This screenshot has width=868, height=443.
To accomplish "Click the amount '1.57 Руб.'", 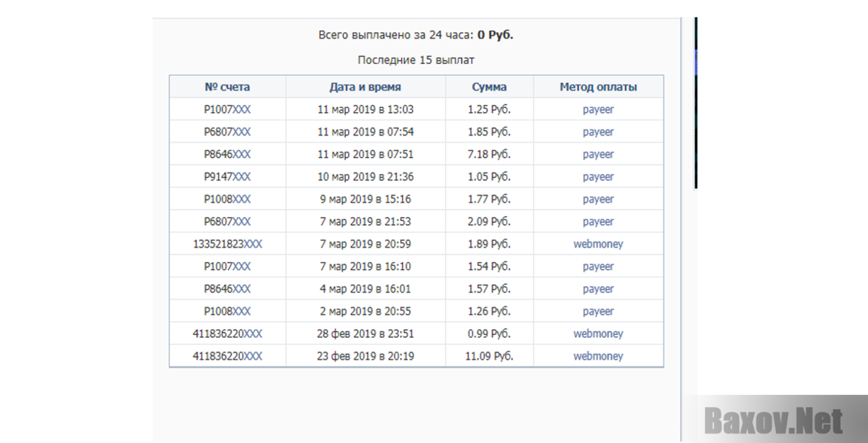I will [x=489, y=289].
